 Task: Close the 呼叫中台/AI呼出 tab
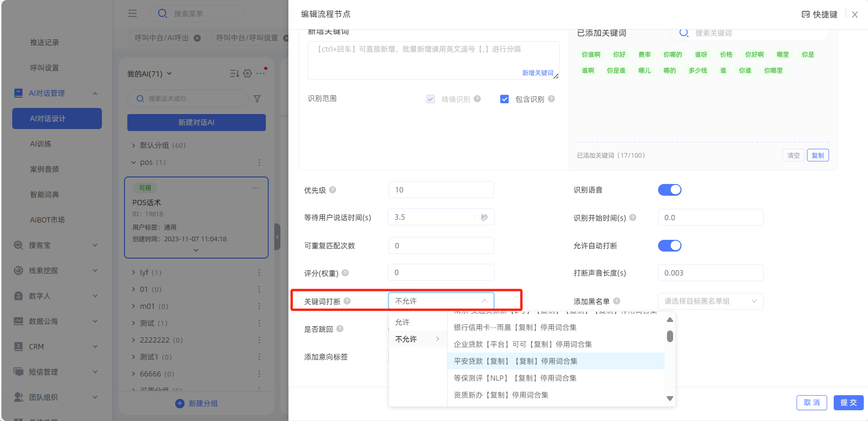(197, 38)
